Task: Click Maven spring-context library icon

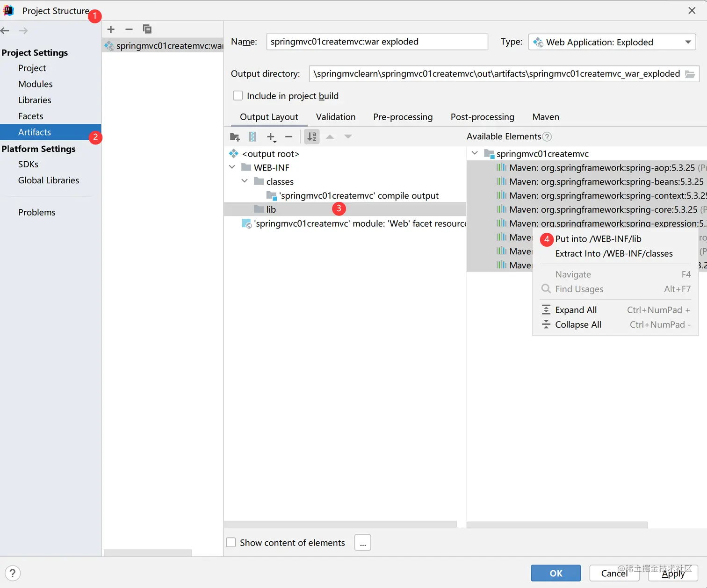Action: pos(501,195)
